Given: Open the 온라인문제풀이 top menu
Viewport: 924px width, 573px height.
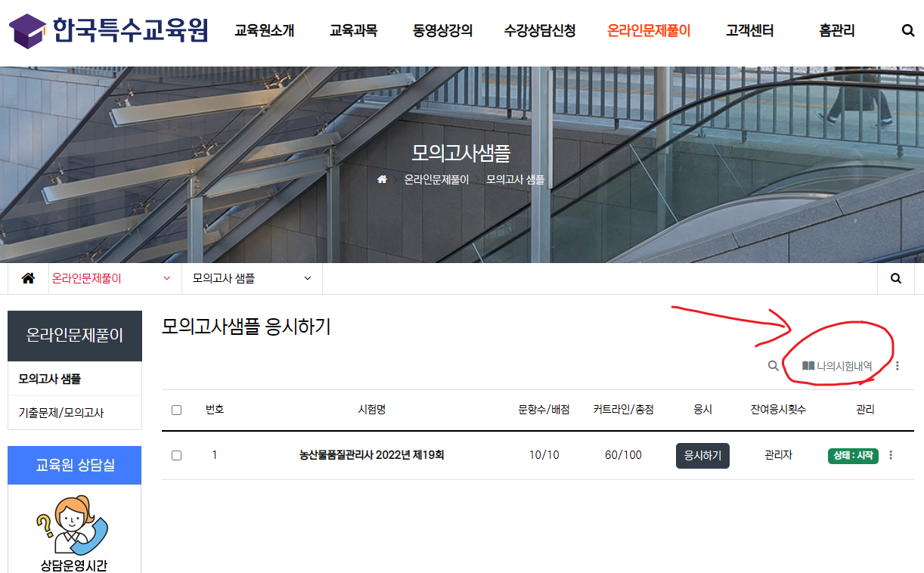Looking at the screenshot, I should [649, 31].
